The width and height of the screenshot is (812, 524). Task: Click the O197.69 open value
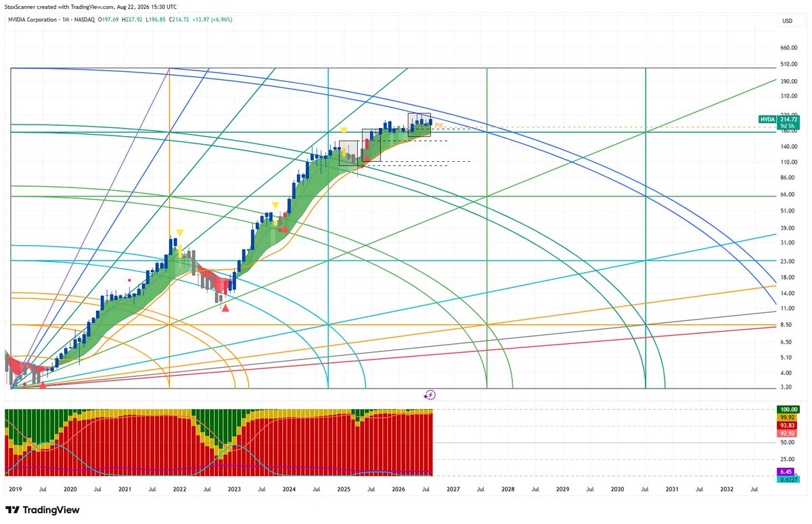pyautogui.click(x=109, y=21)
